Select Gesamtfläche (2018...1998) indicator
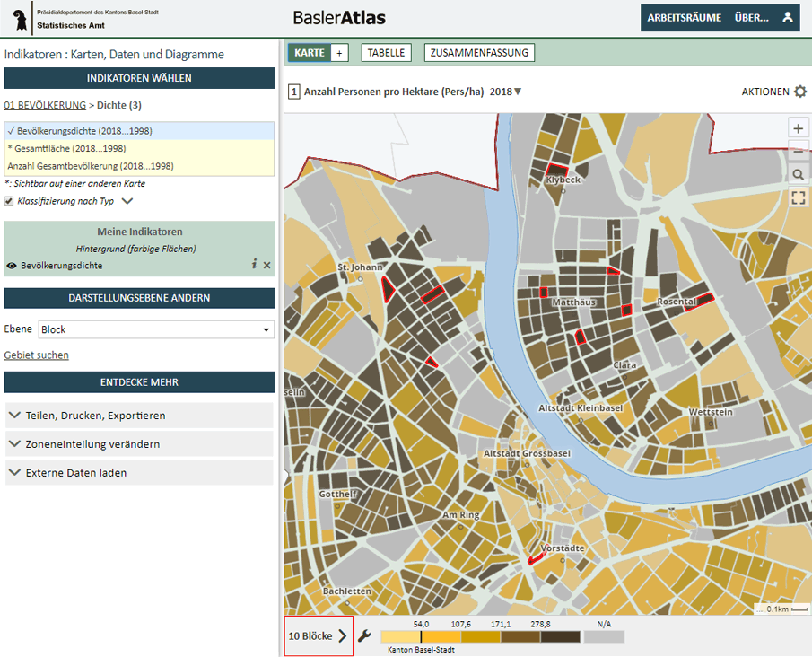812x657 pixels. click(139, 149)
